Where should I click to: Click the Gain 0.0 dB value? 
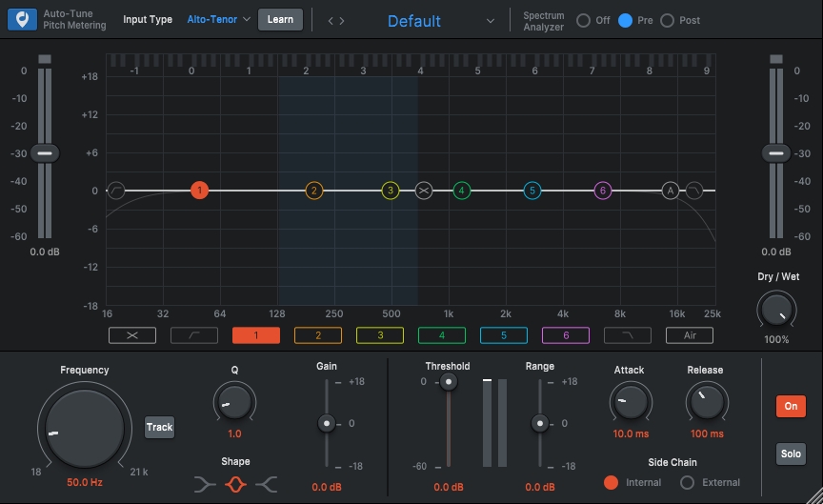327,487
